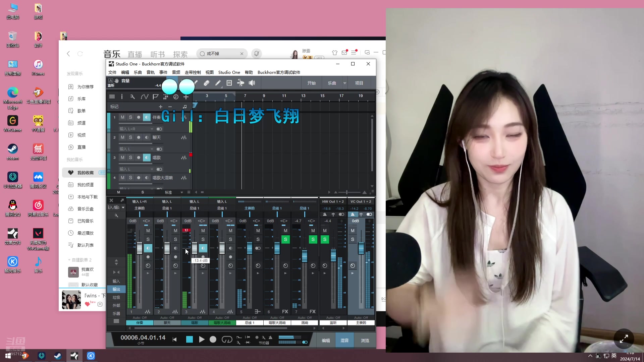Start recording with the transport record button

click(213, 340)
